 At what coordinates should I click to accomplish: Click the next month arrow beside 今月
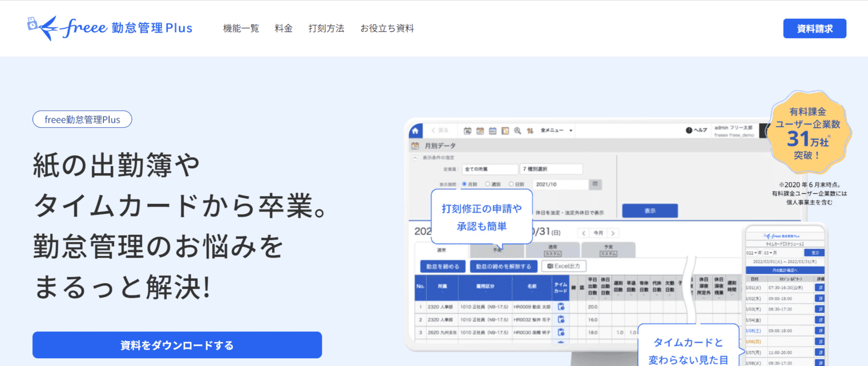tap(614, 233)
